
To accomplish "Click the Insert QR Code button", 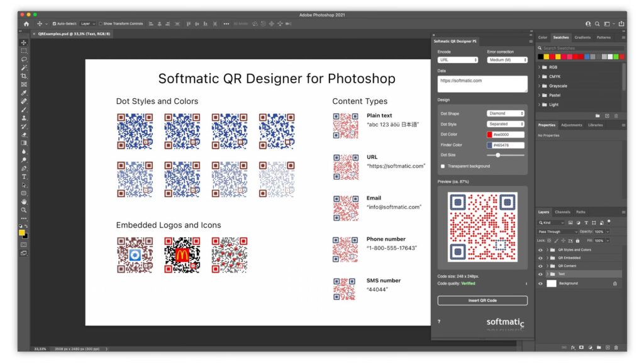I will (482, 300).
